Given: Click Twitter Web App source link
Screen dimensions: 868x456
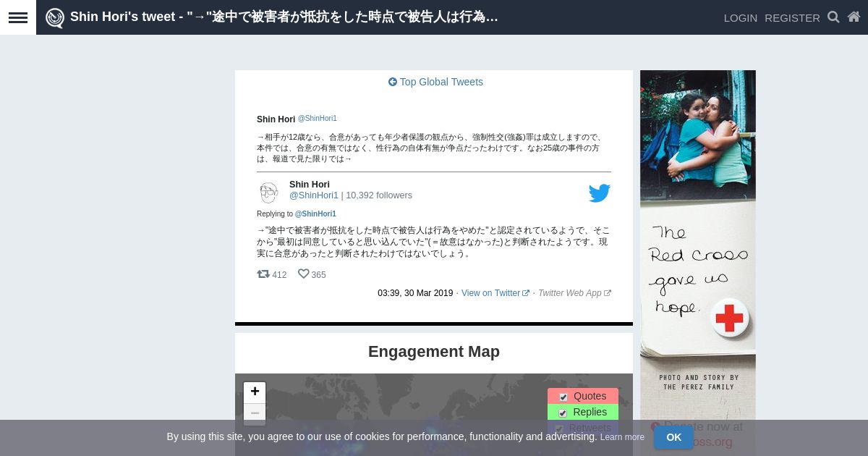Looking at the screenshot, I should pos(574,293).
